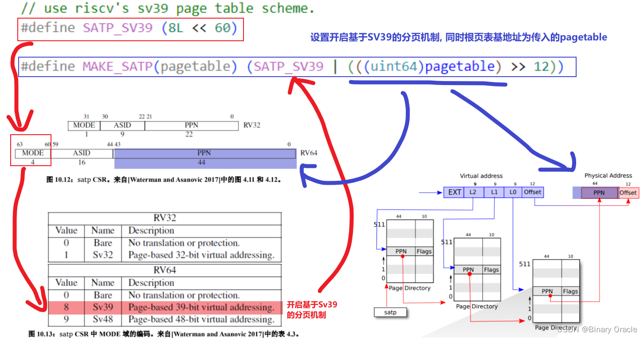Click the "(8L << 60)" value in the code
Image resolution: width=644 pixels, height=338 pixels.
(x=199, y=28)
